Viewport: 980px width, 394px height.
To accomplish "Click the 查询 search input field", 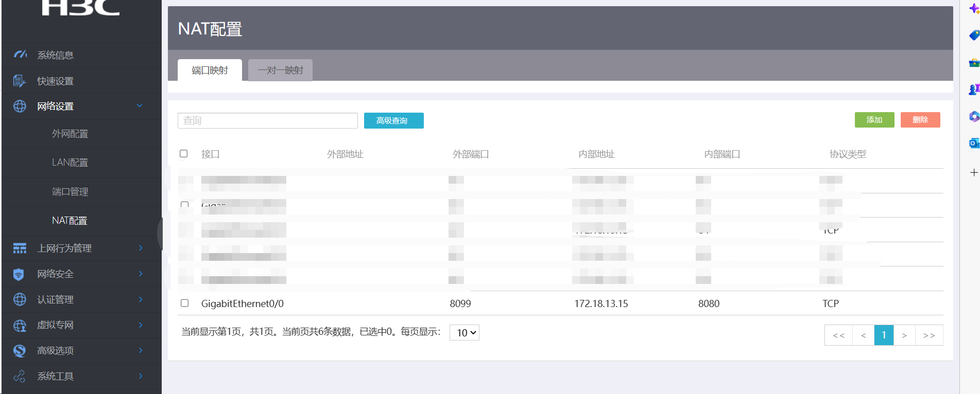I will coord(268,120).
